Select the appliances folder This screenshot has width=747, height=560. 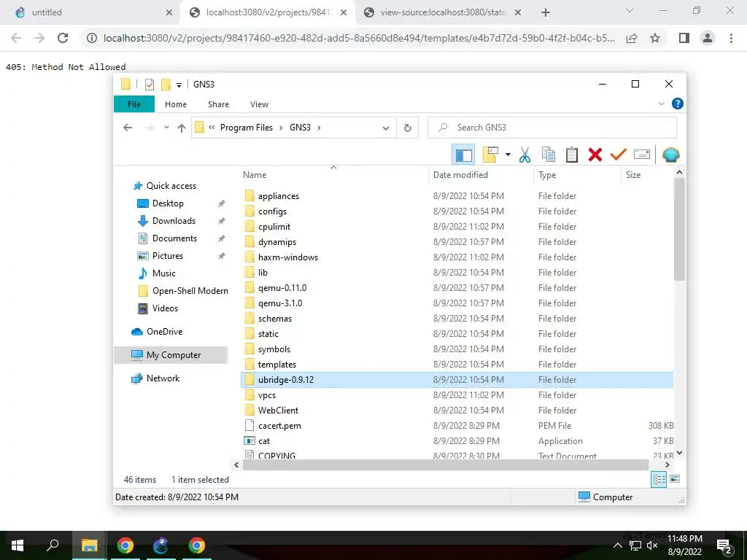click(279, 196)
